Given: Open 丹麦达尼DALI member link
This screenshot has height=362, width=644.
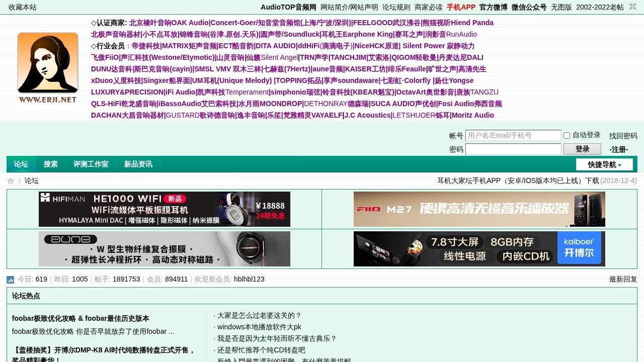Looking at the screenshot, I should point(460,57).
